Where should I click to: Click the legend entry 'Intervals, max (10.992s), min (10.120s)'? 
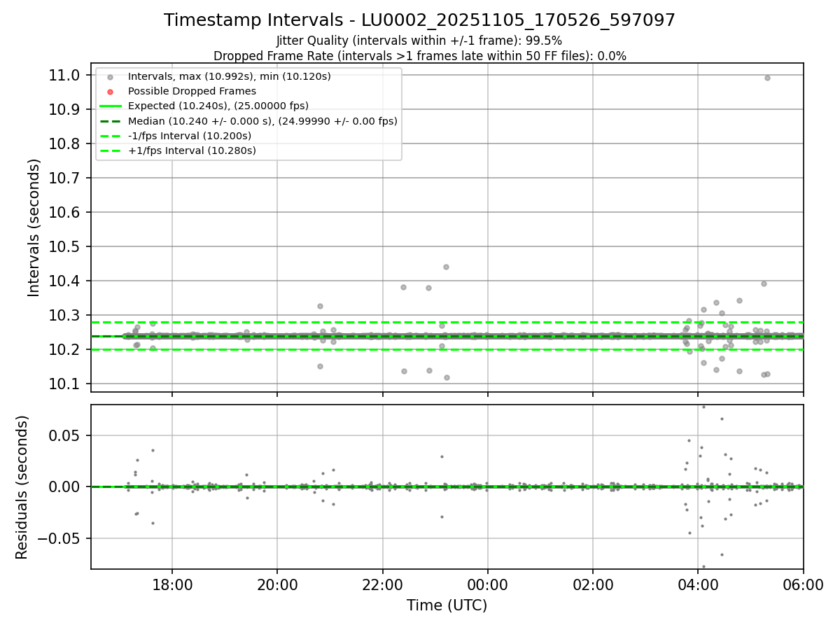pos(230,76)
